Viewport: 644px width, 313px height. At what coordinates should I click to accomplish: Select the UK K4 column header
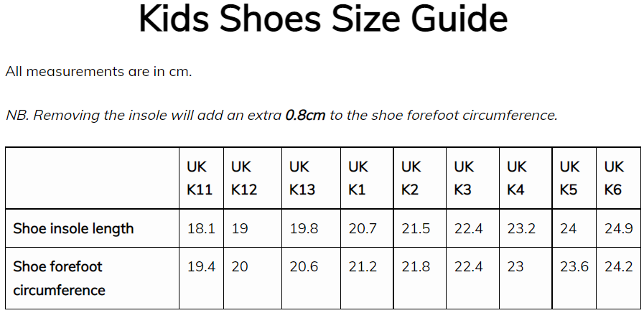click(517, 178)
